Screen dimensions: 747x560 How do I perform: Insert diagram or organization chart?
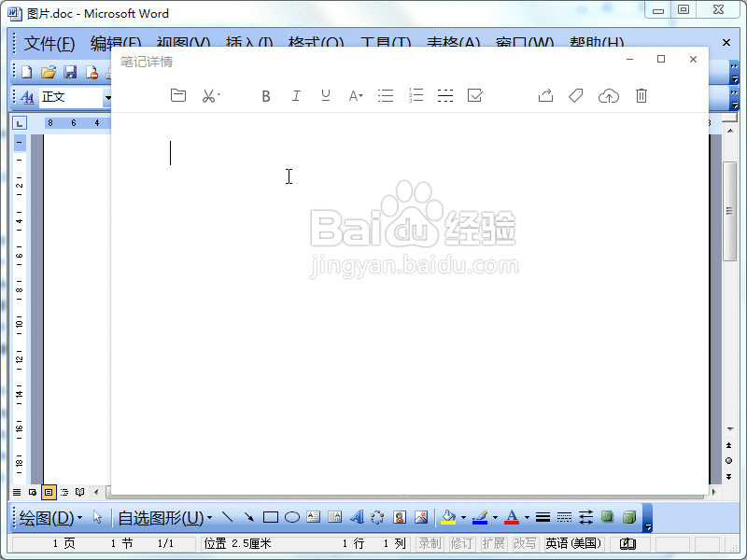click(377, 517)
